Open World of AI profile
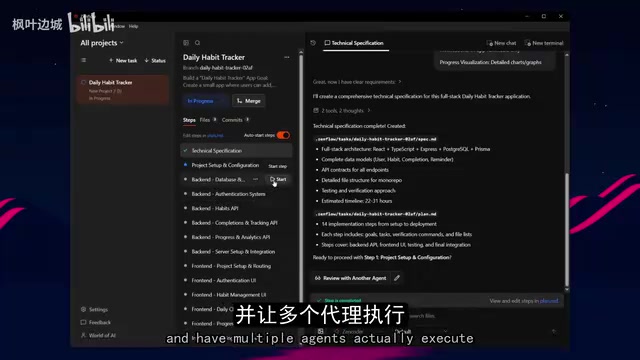The image size is (640, 360). (98, 336)
